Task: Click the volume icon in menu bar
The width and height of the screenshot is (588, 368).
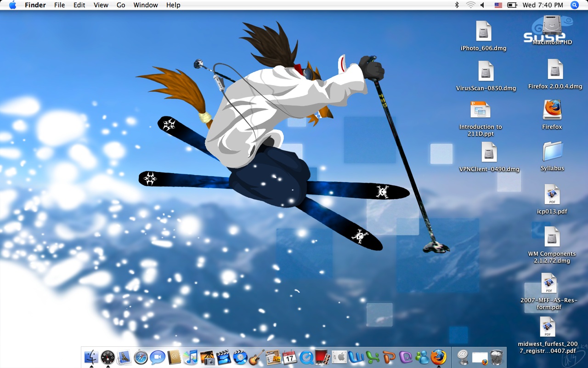Action: [483, 5]
